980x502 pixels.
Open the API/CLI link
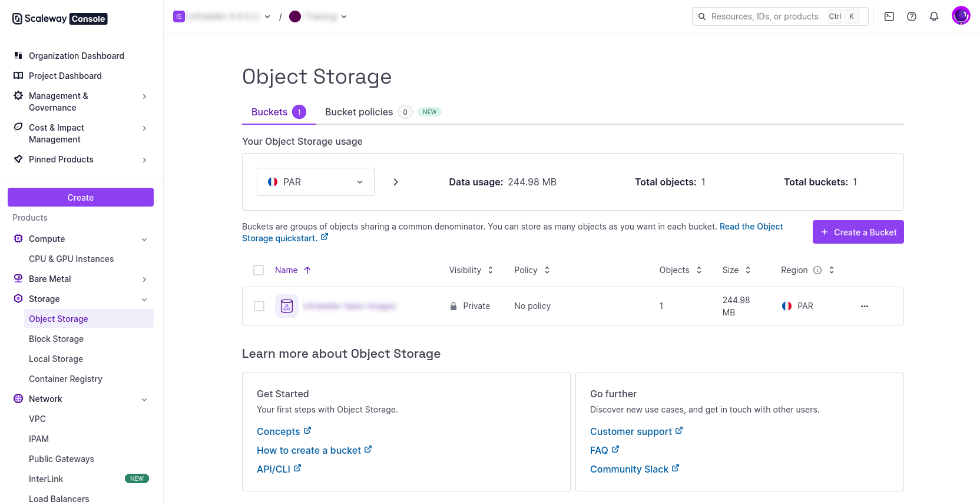pos(279,469)
